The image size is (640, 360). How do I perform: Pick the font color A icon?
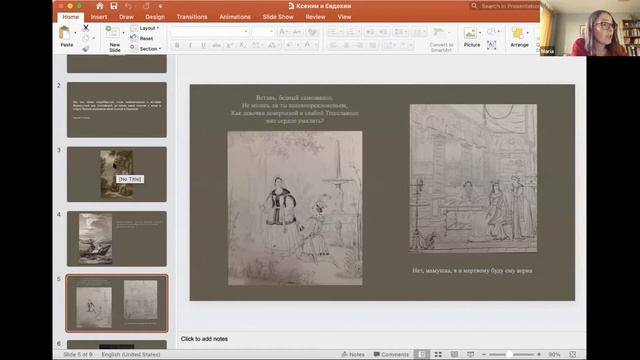307,45
